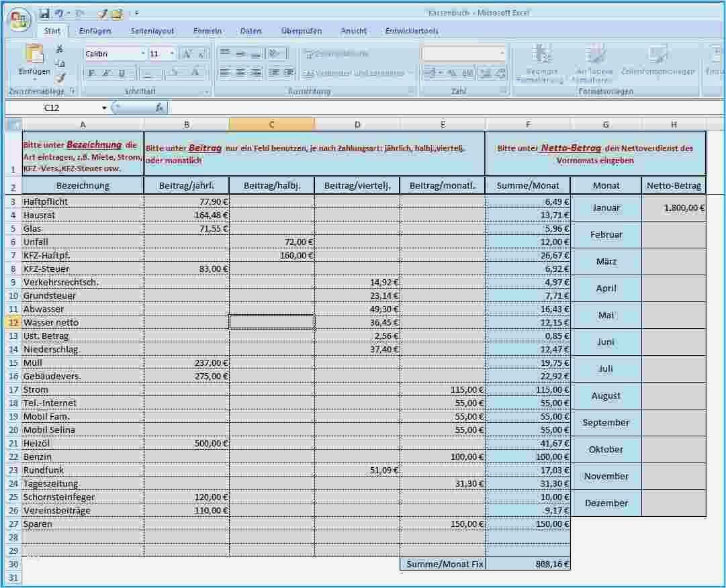The width and height of the screenshot is (726, 588).
Task: Click the Copy icon in clipboard group
Action: point(60,63)
